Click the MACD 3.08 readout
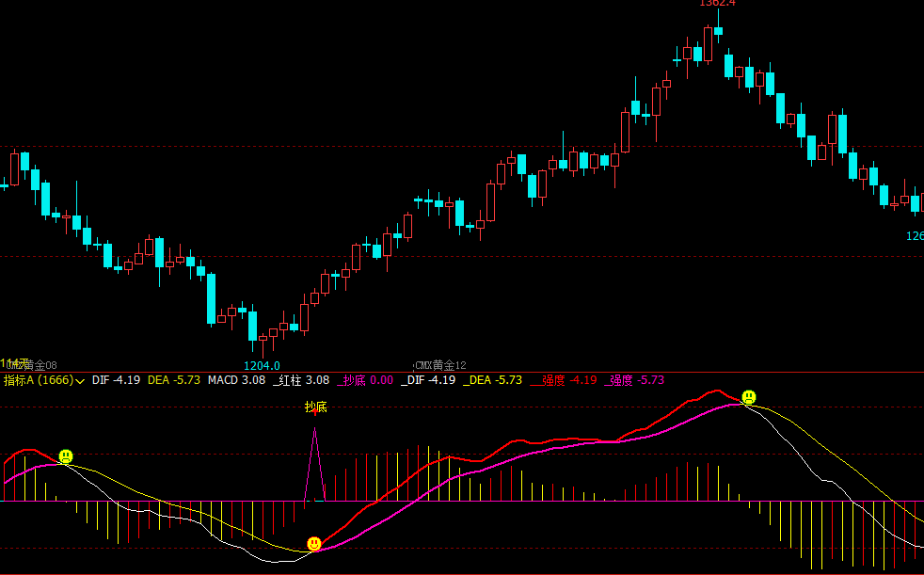 (236, 380)
